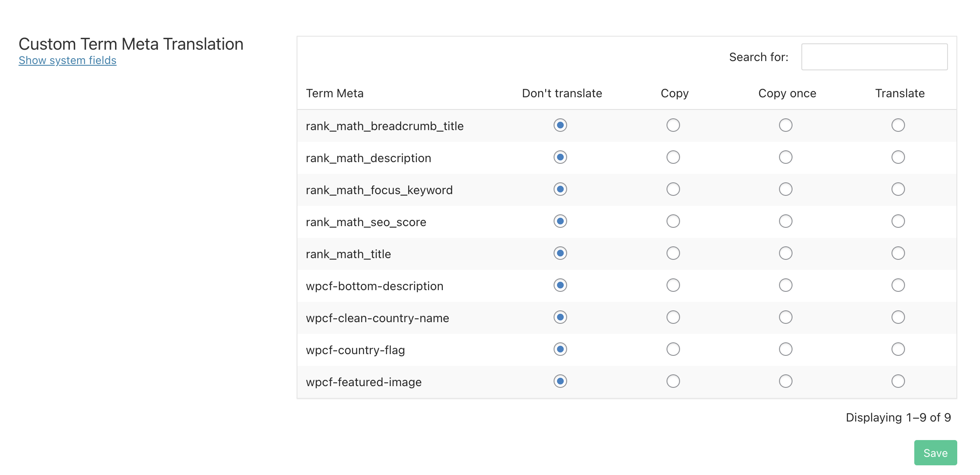The image size is (980, 475).
Task: Select Translate for wpcf-country-flag
Action: [x=898, y=349]
